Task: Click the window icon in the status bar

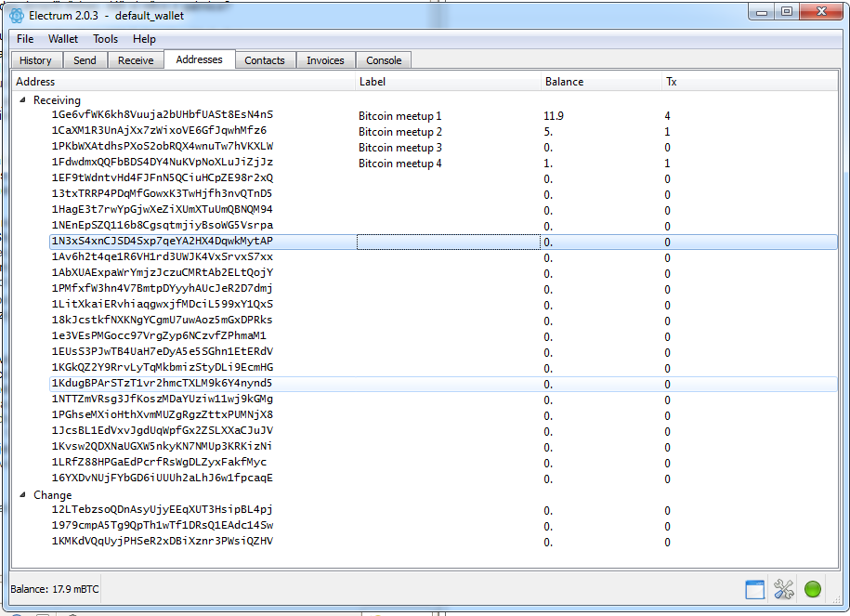Action: pos(755,589)
